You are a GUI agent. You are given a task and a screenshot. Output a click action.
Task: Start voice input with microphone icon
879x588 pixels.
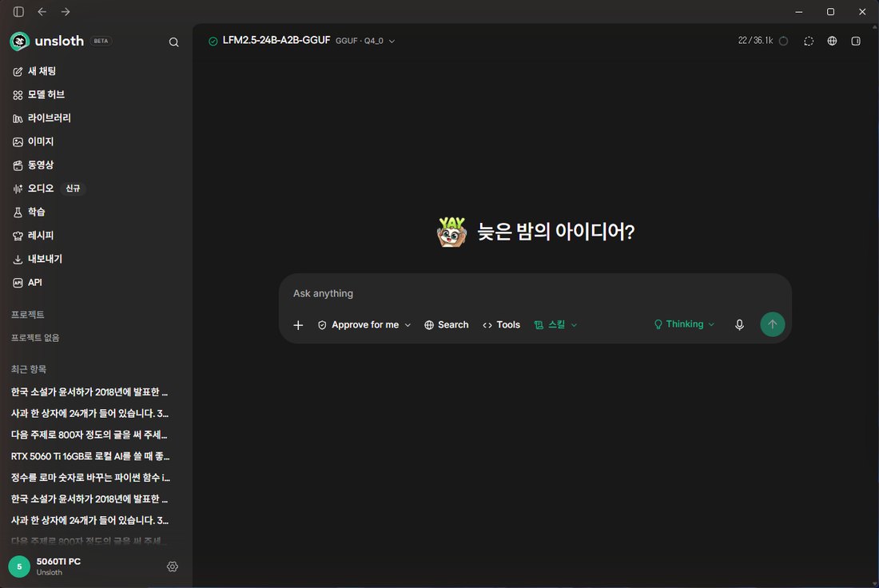coord(739,325)
